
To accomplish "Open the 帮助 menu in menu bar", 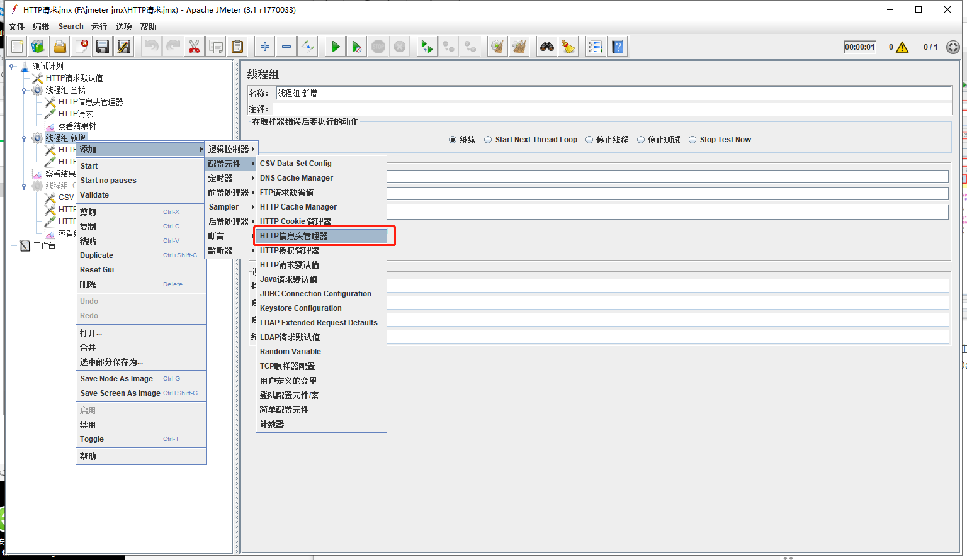I will point(149,26).
